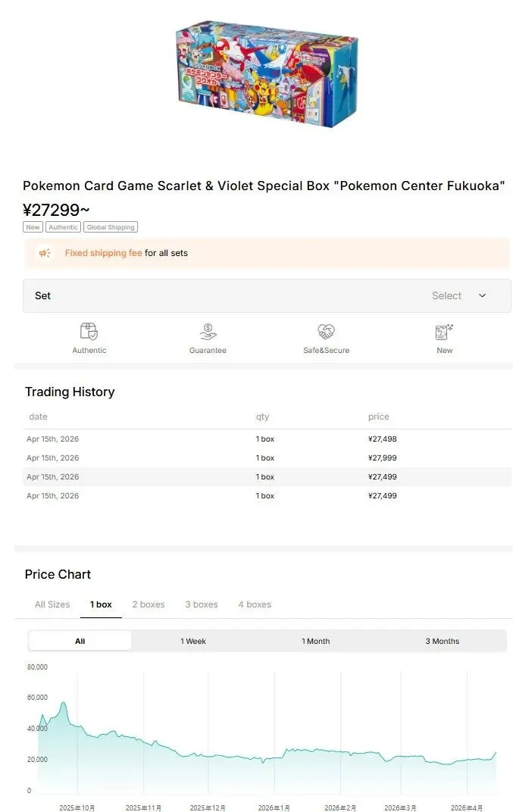
Task: Switch chart range to 3 Months
Action: (x=443, y=641)
